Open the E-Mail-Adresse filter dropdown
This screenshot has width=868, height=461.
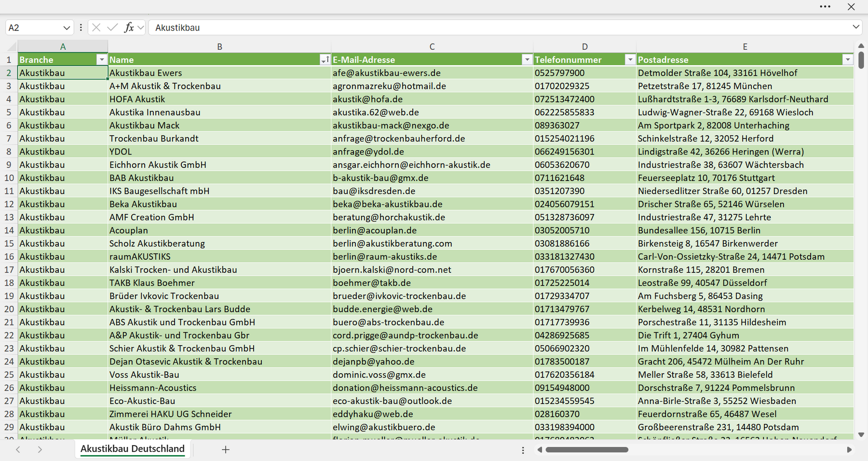tap(527, 59)
